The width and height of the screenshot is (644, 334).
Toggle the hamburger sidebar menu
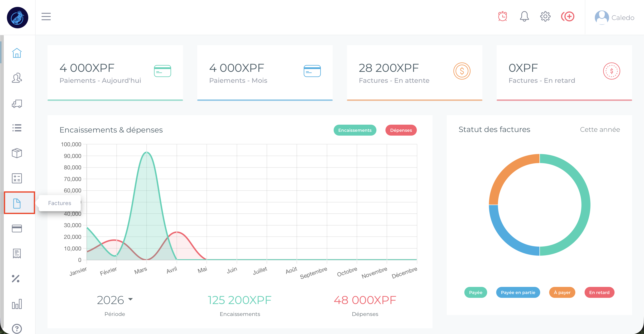(46, 16)
